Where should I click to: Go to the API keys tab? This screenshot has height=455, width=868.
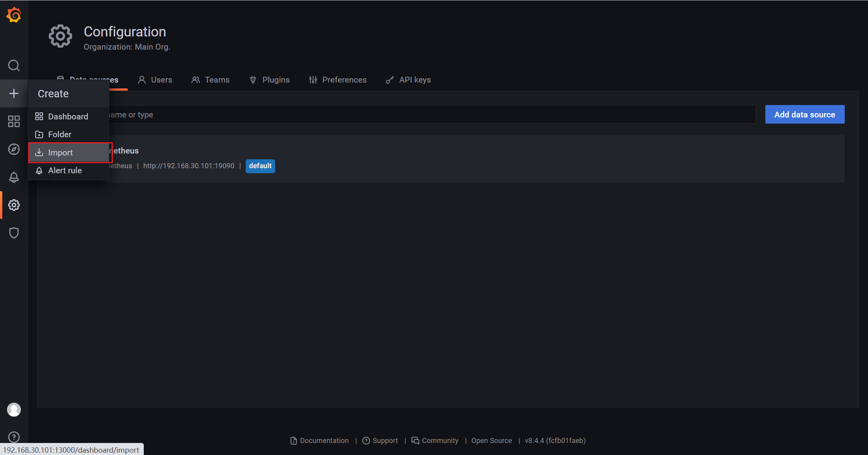pyautogui.click(x=408, y=80)
